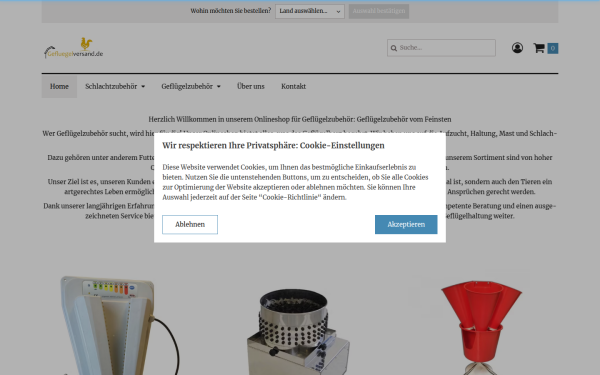Screen dimensions: 600x375
Task: Open the Über uns page
Action: pos(251,86)
